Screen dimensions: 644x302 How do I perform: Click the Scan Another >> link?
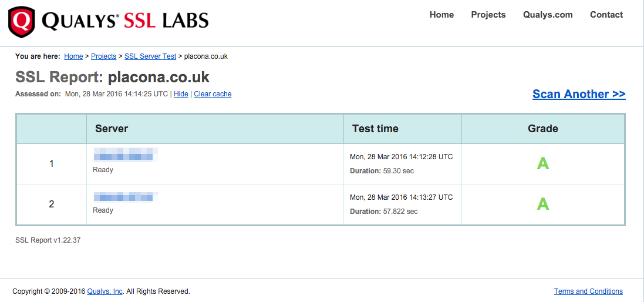tap(579, 94)
